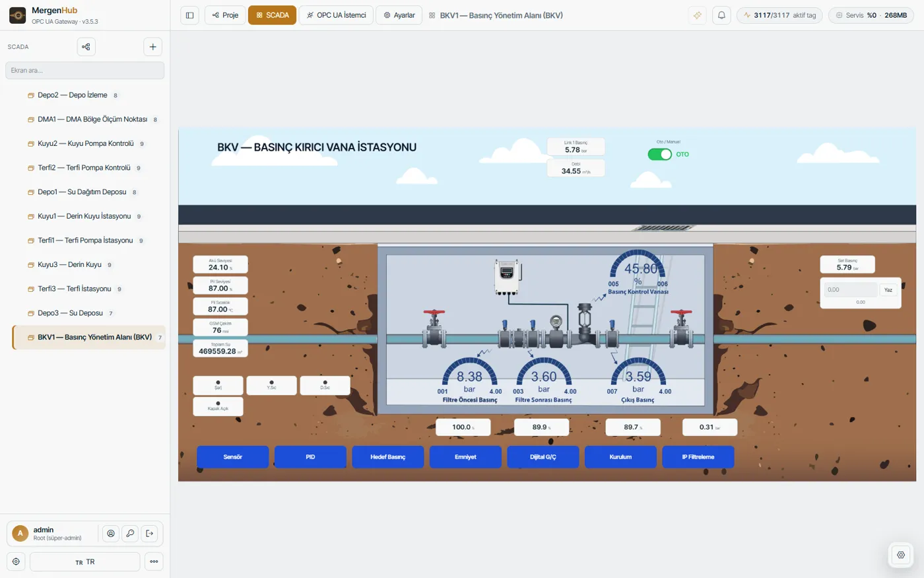Toggle the sidebar panel icon
This screenshot has width=924, height=578.
click(x=189, y=15)
